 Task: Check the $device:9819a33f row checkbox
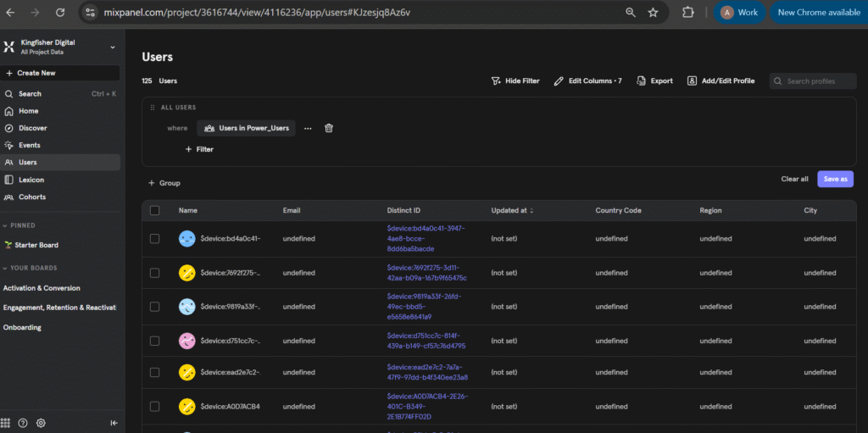(155, 307)
